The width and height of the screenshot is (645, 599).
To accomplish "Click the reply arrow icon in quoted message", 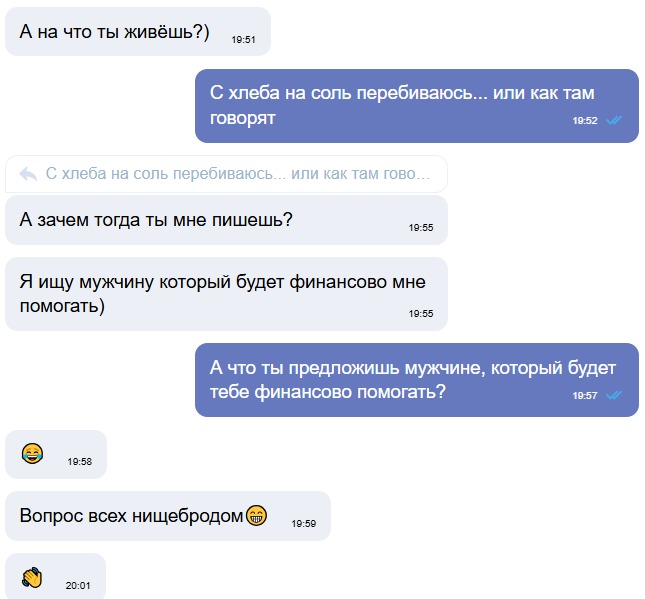I will (28, 173).
